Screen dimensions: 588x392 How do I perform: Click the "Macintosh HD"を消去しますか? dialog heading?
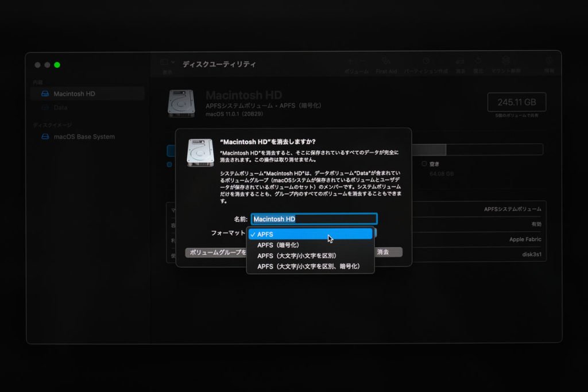click(x=268, y=142)
